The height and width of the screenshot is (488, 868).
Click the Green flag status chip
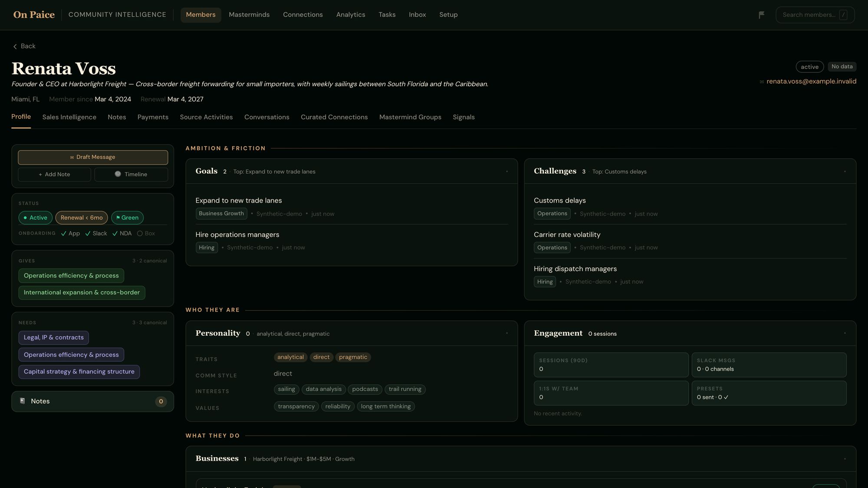click(127, 217)
